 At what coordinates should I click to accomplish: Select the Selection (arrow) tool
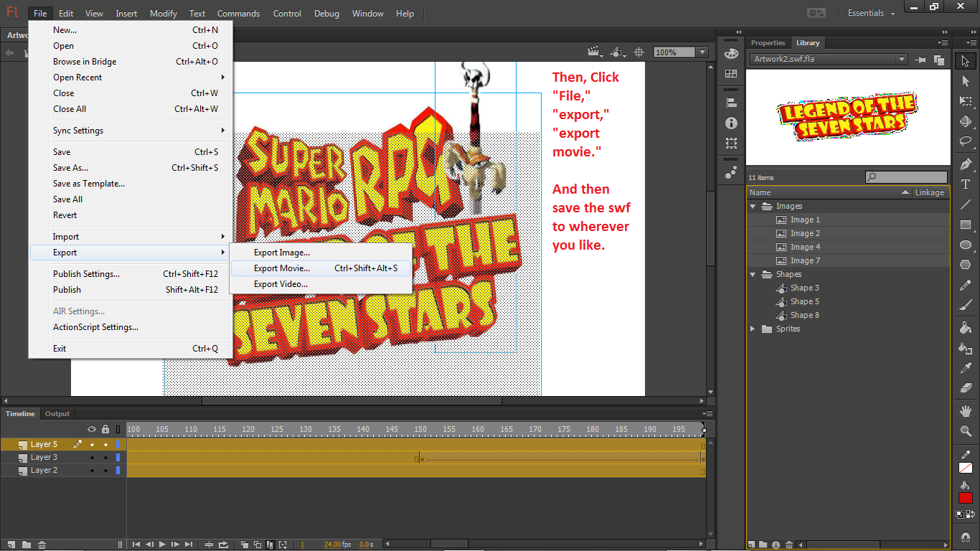(966, 61)
